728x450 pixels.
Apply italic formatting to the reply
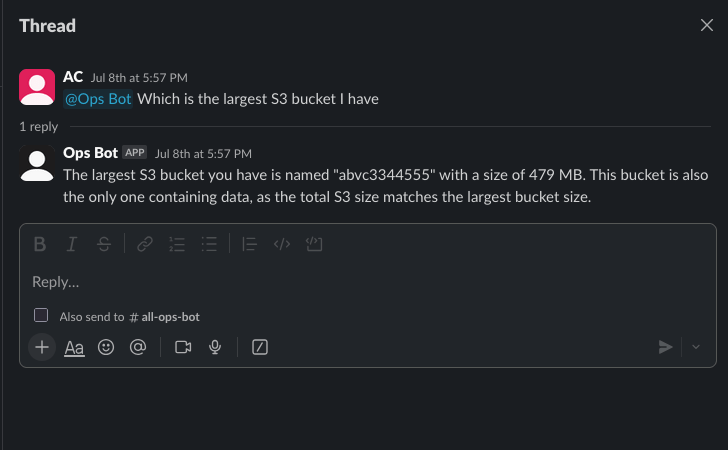pyautogui.click(x=72, y=244)
